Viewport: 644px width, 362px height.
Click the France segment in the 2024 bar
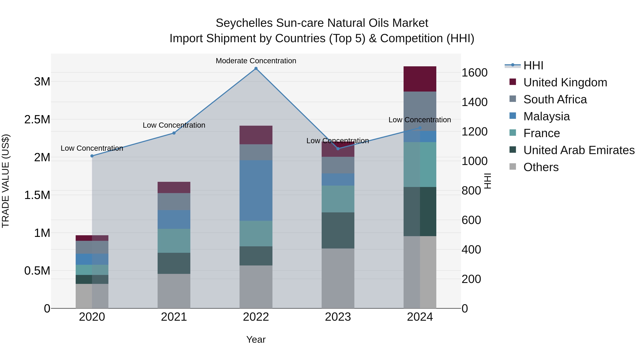click(420, 165)
